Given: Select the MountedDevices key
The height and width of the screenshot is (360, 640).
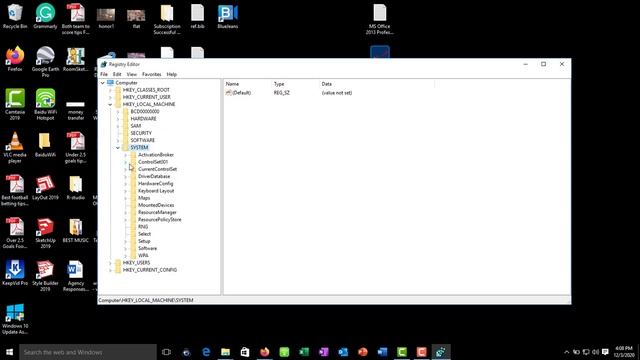Looking at the screenshot, I should (156, 205).
